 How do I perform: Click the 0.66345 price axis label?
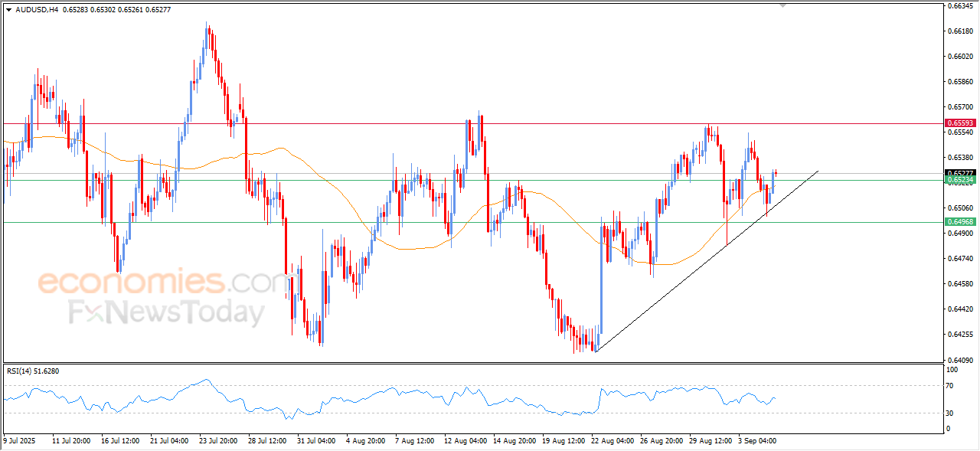(960, 6)
